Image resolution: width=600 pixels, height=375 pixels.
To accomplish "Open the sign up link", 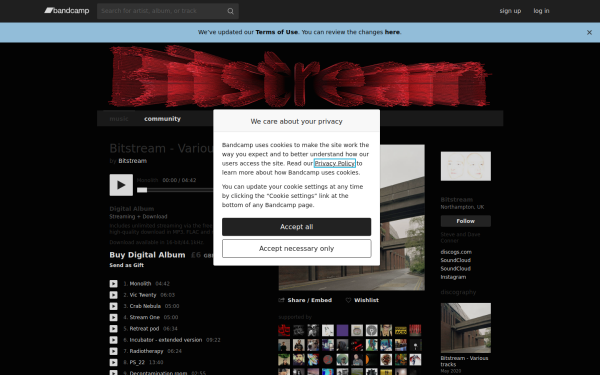I will [510, 11].
